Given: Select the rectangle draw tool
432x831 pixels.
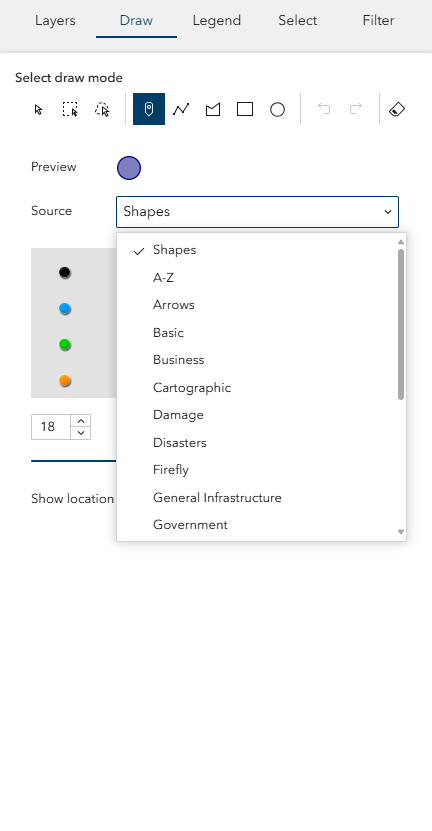Looking at the screenshot, I should click(245, 109).
